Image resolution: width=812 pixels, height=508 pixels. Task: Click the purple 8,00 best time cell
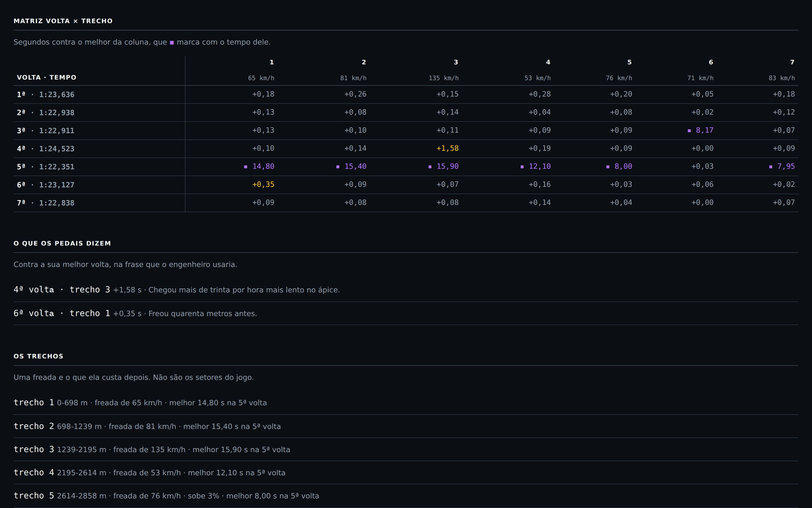coord(619,166)
